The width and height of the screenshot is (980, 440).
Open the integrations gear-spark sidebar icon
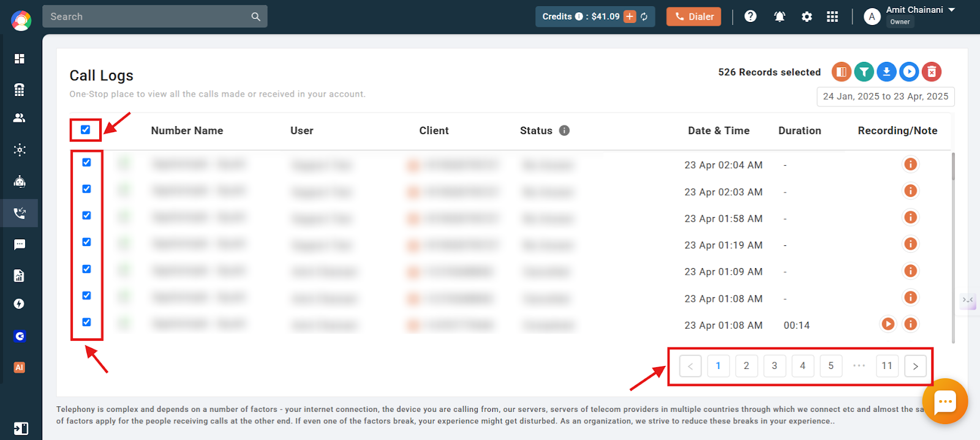point(20,150)
